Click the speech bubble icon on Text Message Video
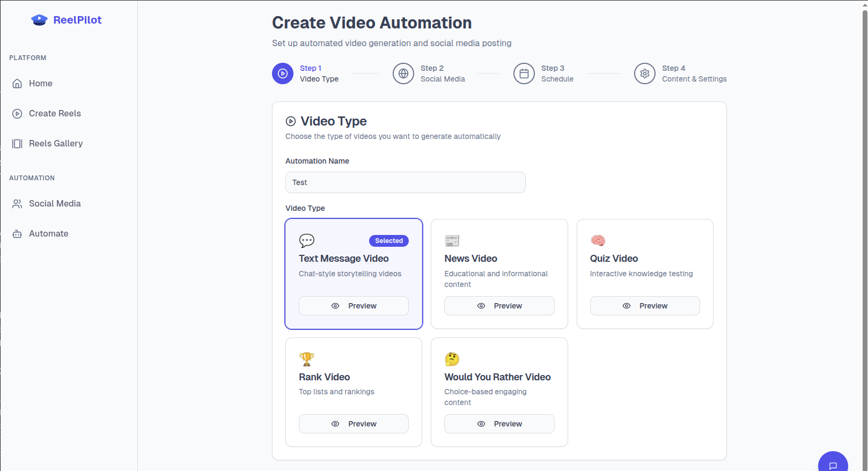The image size is (868, 471). [307, 240]
